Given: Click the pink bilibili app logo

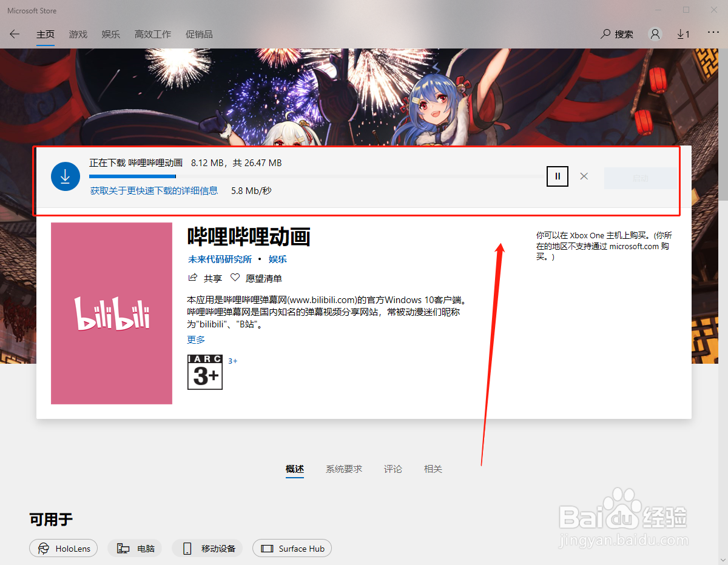Looking at the screenshot, I should 112,313.
